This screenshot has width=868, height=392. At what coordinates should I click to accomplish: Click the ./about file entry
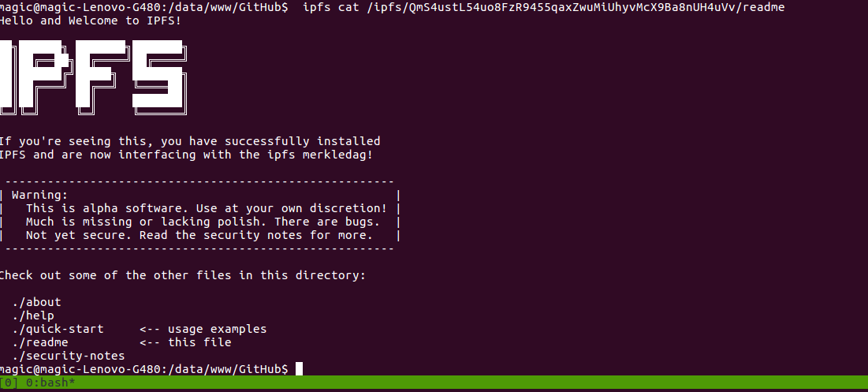[36, 302]
